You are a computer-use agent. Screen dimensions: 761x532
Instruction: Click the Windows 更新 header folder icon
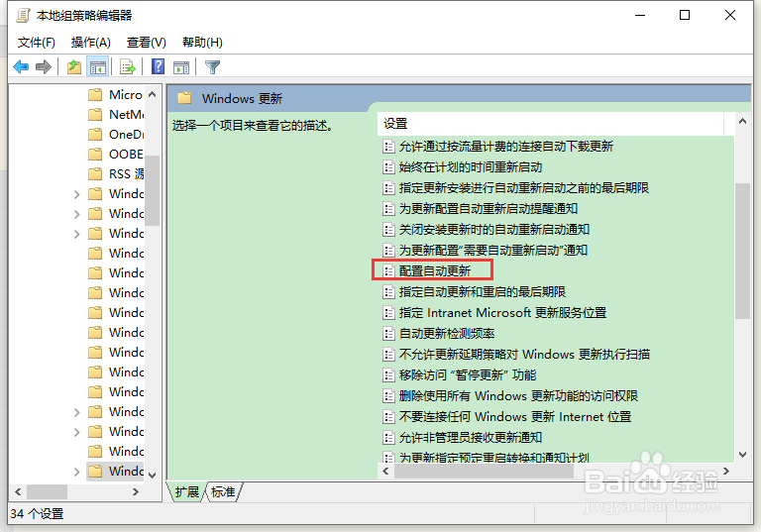pos(184,98)
